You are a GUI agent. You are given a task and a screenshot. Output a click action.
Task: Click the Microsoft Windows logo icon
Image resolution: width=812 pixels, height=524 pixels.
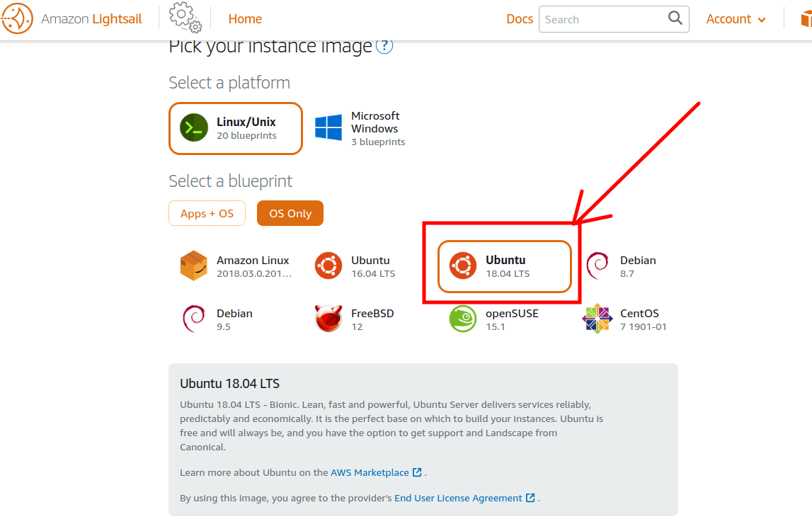[328, 127]
